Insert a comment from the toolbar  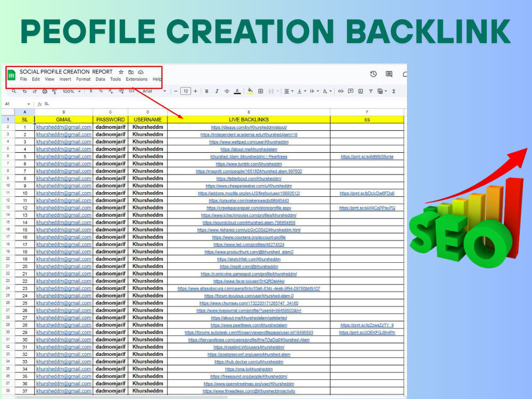pos(351,92)
